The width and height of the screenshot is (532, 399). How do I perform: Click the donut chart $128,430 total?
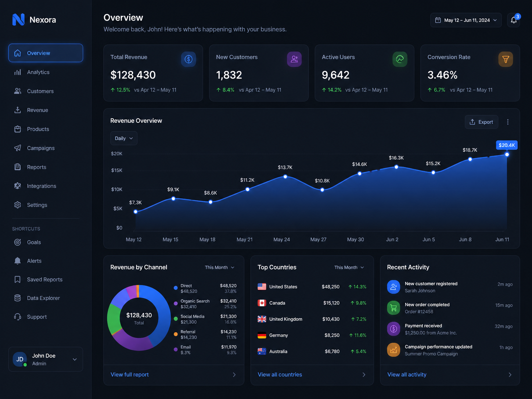pos(139,318)
